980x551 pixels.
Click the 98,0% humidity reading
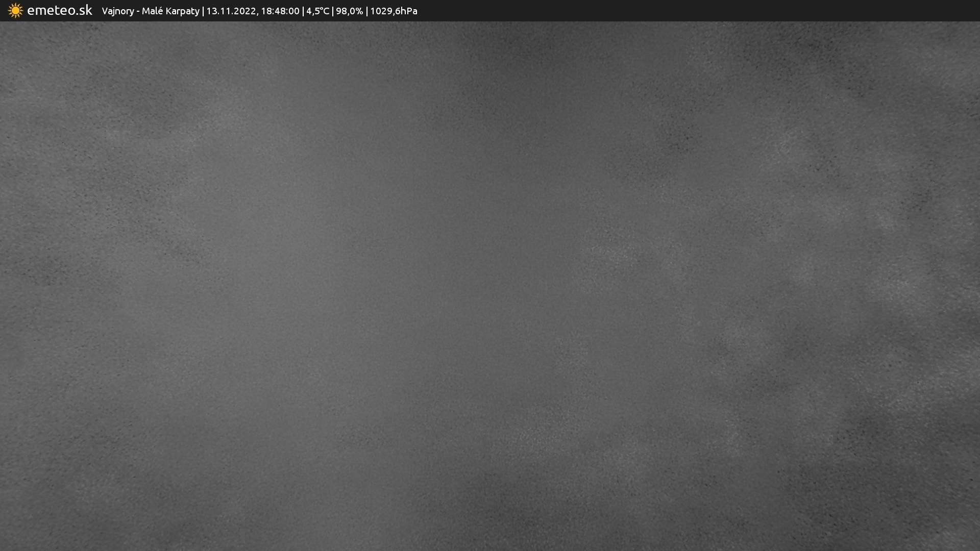349,11
